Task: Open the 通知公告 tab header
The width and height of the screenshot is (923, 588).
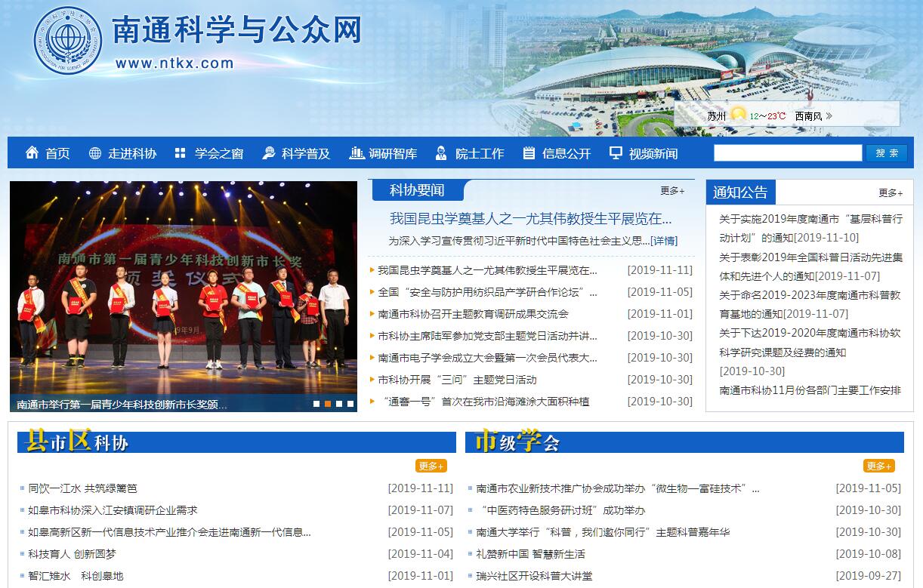Action: pyautogui.click(x=740, y=192)
